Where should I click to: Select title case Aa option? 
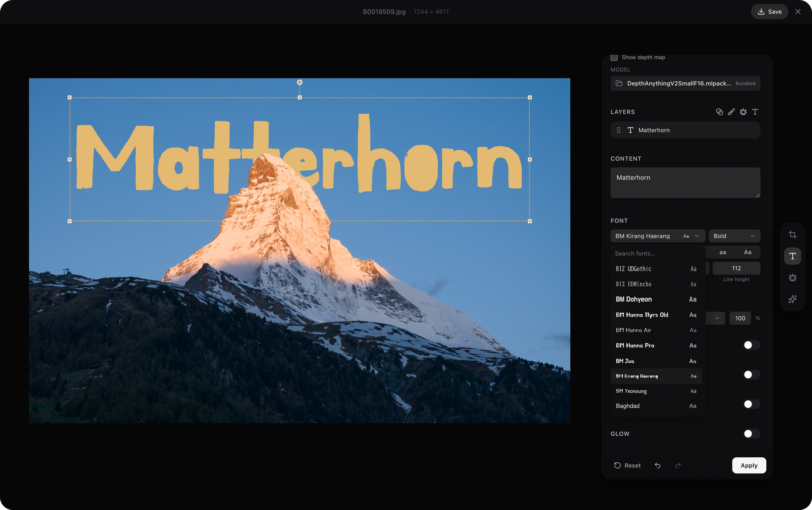pos(748,252)
